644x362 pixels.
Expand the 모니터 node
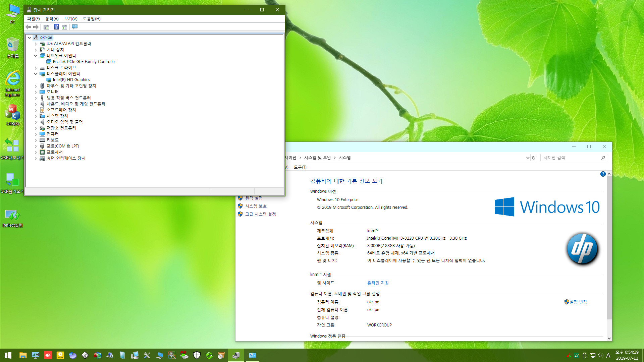(x=36, y=92)
